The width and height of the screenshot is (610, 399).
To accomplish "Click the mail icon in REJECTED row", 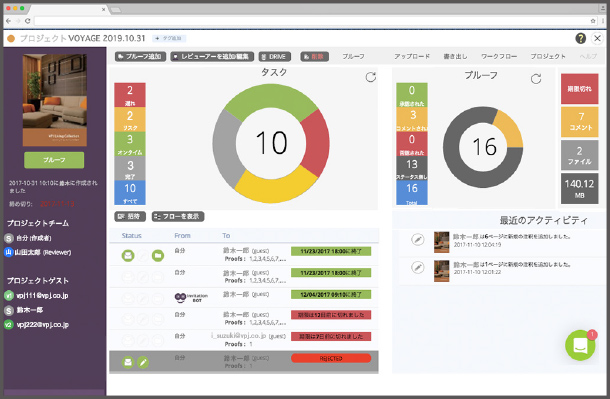I will pyautogui.click(x=128, y=362).
